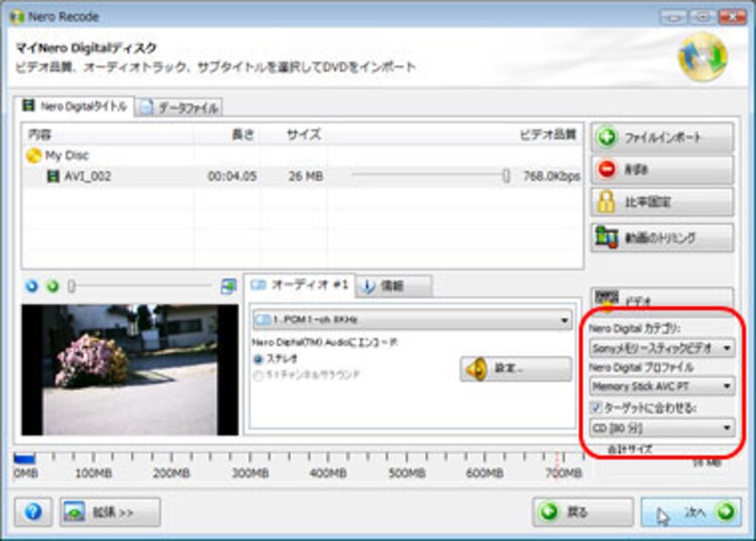756x541 pixels.
Task: Click the blue play button above preview
Action: coord(32,285)
